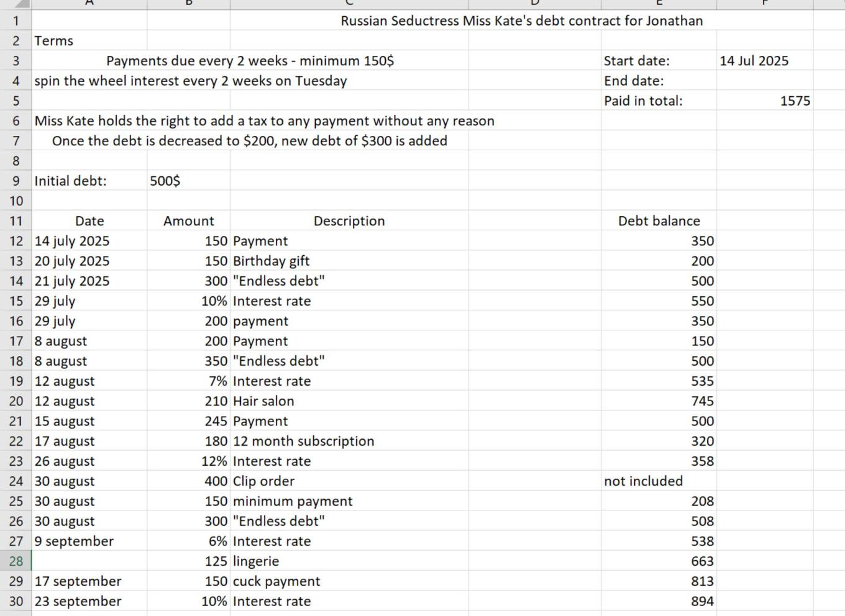Click the "12 month subscription" cell

point(303,441)
